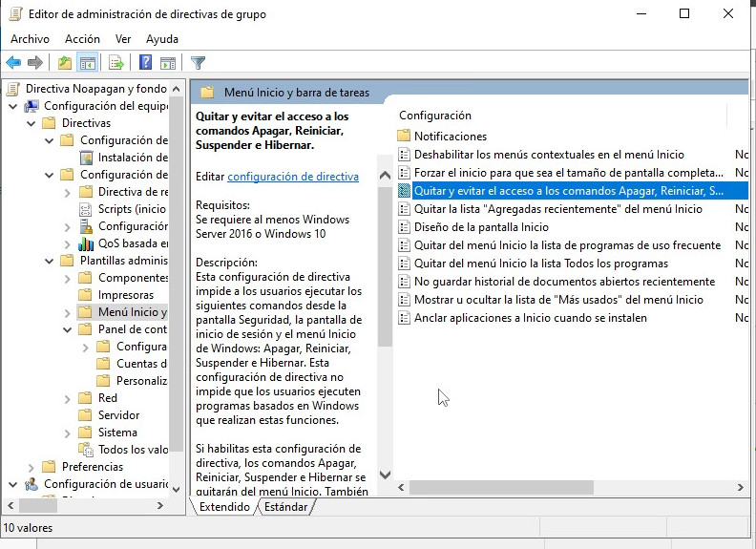Click the configuración de directiva link

coord(293,177)
